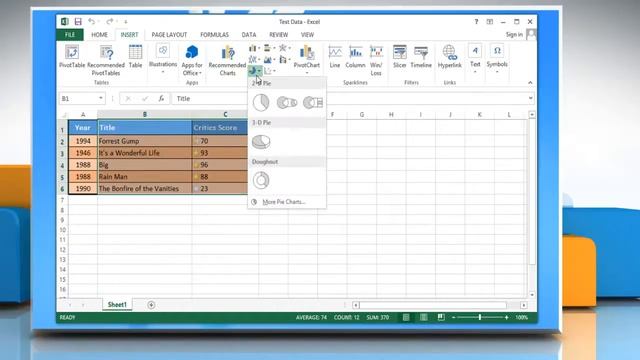Viewport: 640px width, 360px height.
Task: Switch to the PAGE LAYOUT tab
Action: tap(169, 35)
